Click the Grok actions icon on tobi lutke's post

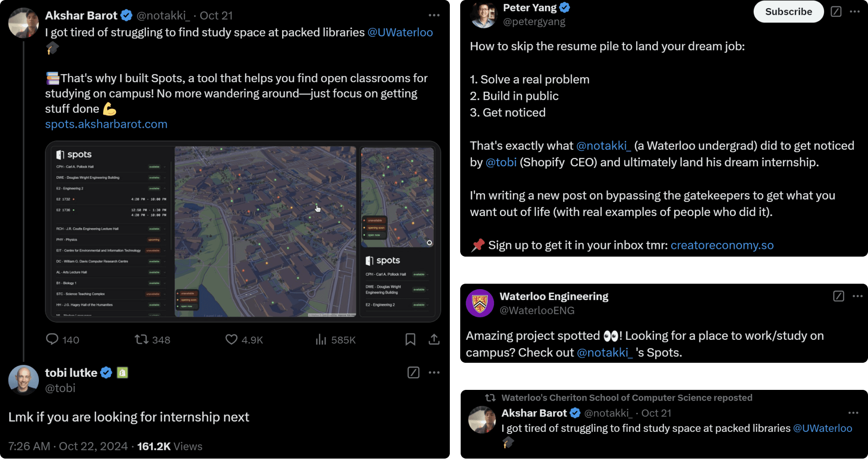point(413,372)
